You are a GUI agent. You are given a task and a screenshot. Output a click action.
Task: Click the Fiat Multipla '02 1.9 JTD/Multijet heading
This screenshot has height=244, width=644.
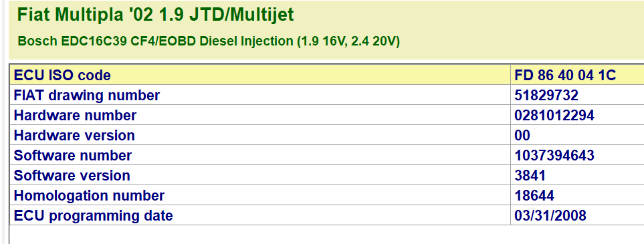coord(156,15)
